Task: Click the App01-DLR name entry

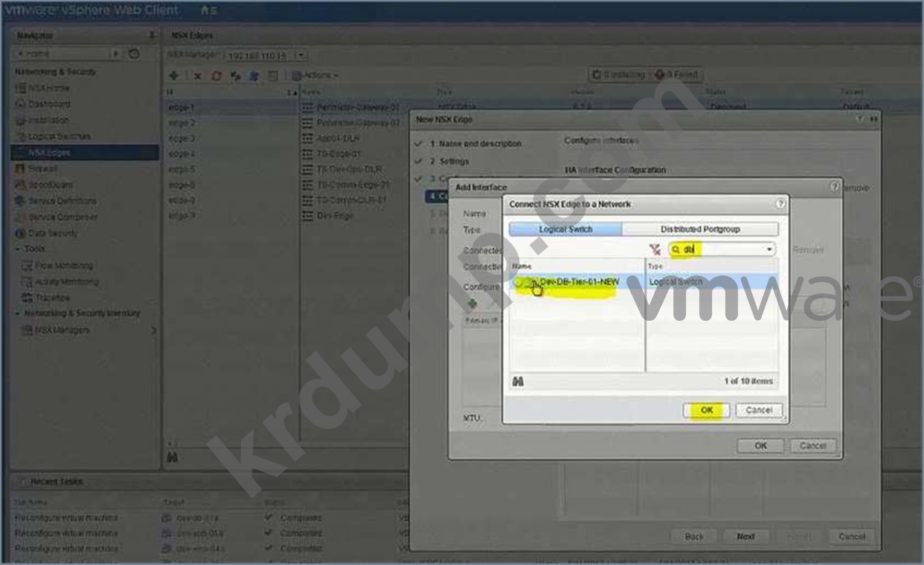Action: (x=339, y=138)
